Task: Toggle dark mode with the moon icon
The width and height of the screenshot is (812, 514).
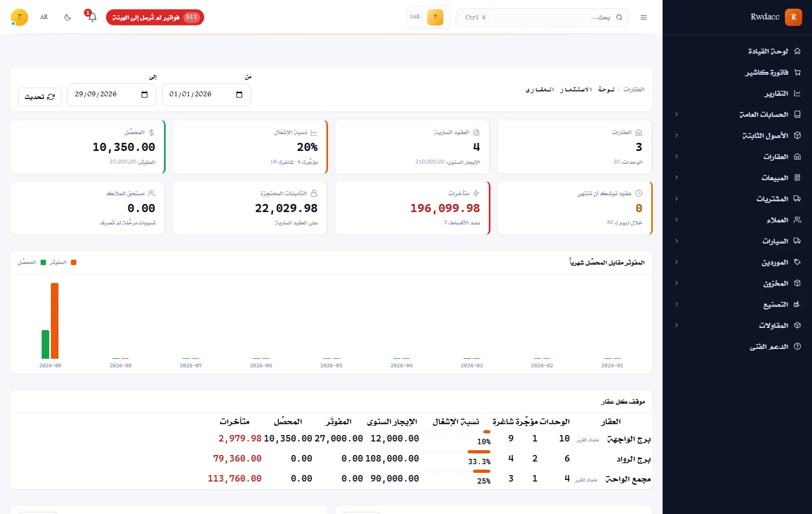Action: point(68,17)
